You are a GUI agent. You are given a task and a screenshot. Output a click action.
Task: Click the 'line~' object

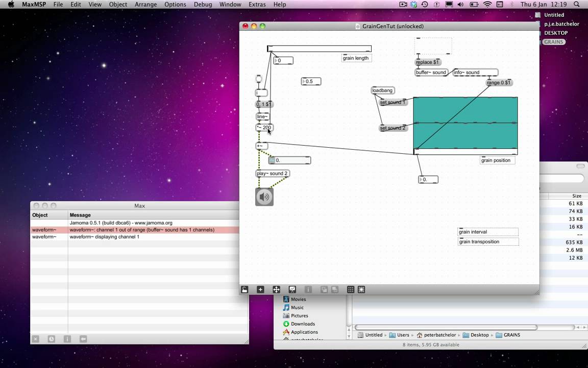pos(262,117)
